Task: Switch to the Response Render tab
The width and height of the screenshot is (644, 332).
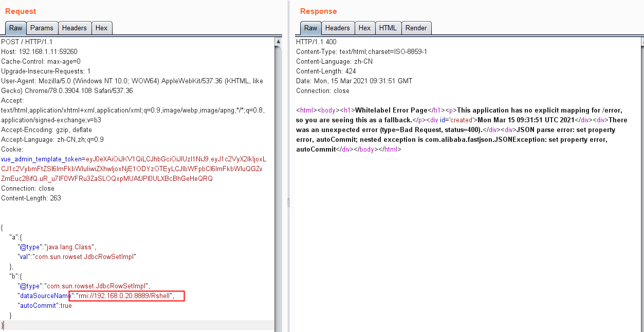Action: (416, 28)
